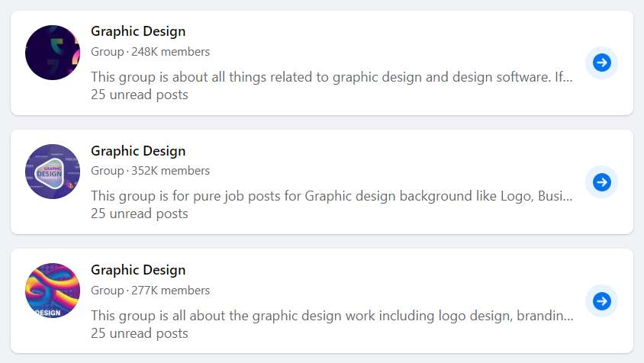Click the 352K members label

point(170,171)
